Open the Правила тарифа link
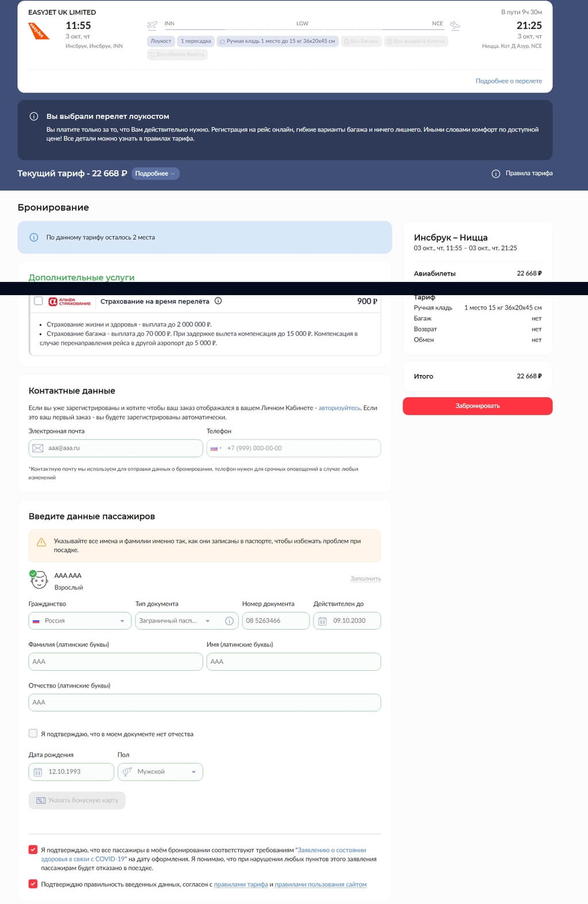Viewport: 588px width, 904px height. tap(529, 173)
